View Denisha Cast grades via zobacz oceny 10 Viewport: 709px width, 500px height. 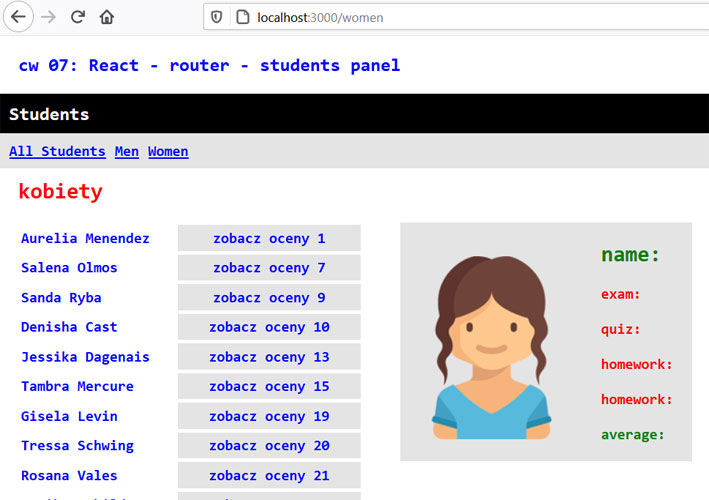[x=269, y=327]
